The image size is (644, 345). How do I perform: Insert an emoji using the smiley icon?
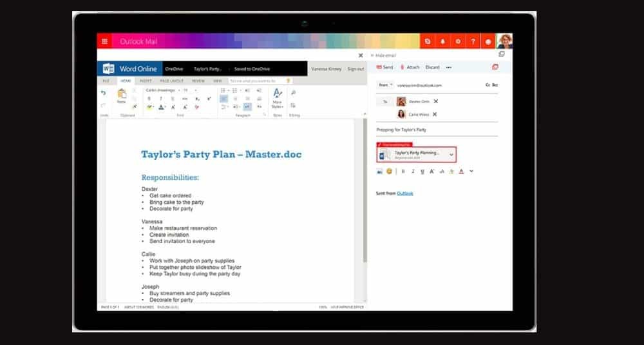tap(389, 171)
